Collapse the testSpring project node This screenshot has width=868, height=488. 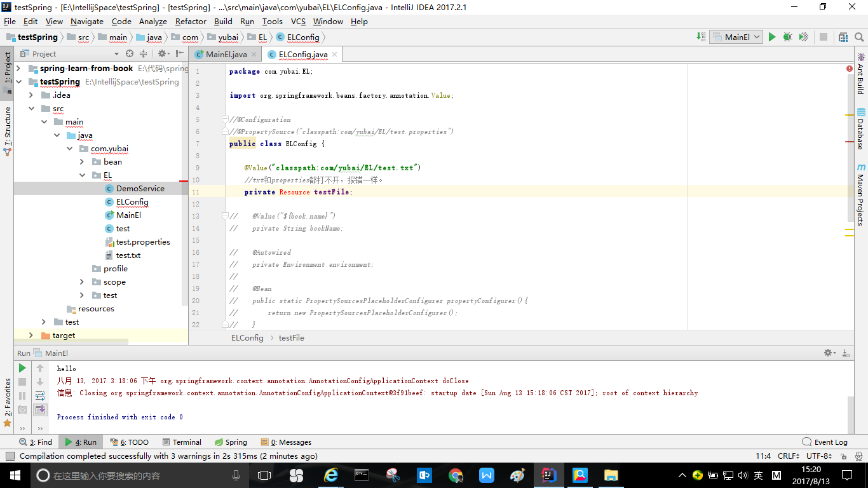click(18, 81)
